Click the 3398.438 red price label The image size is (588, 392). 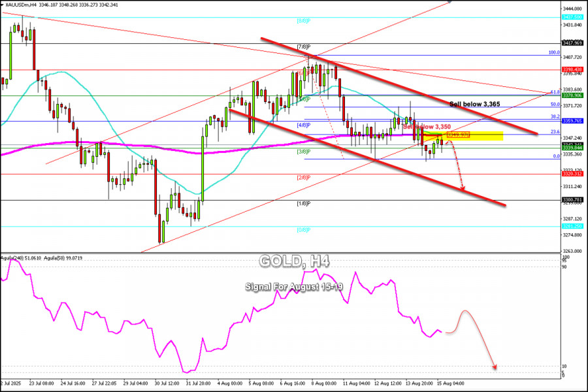[572, 70]
